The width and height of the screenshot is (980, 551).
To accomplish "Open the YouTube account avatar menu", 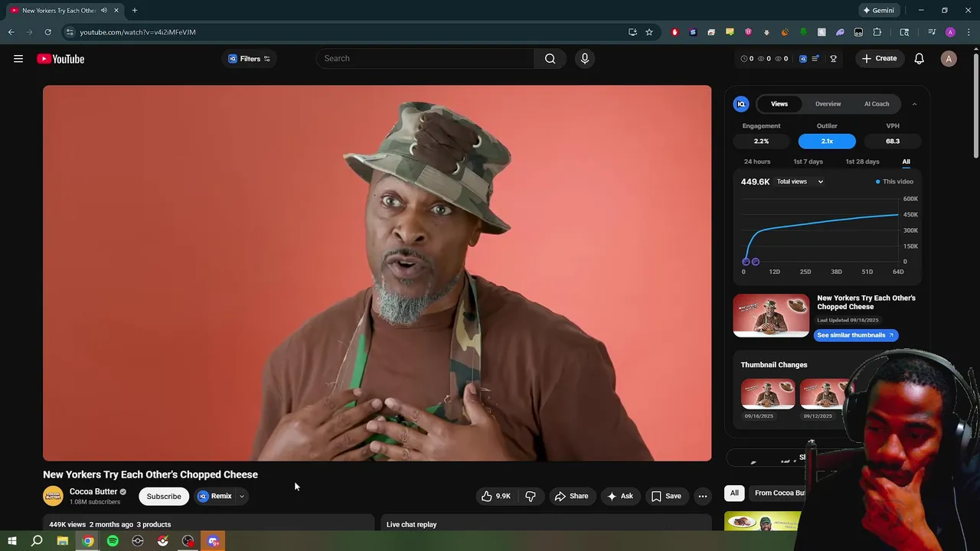I will point(949,59).
